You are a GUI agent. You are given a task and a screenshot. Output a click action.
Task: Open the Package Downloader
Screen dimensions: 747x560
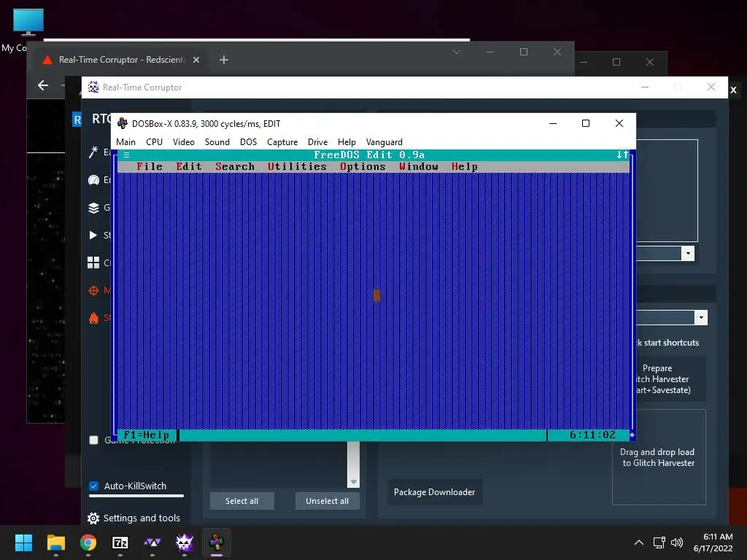tap(435, 492)
